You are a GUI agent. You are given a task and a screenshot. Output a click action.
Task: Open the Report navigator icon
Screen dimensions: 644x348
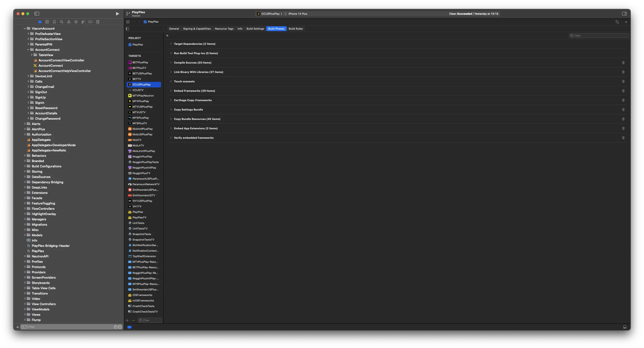click(98, 22)
